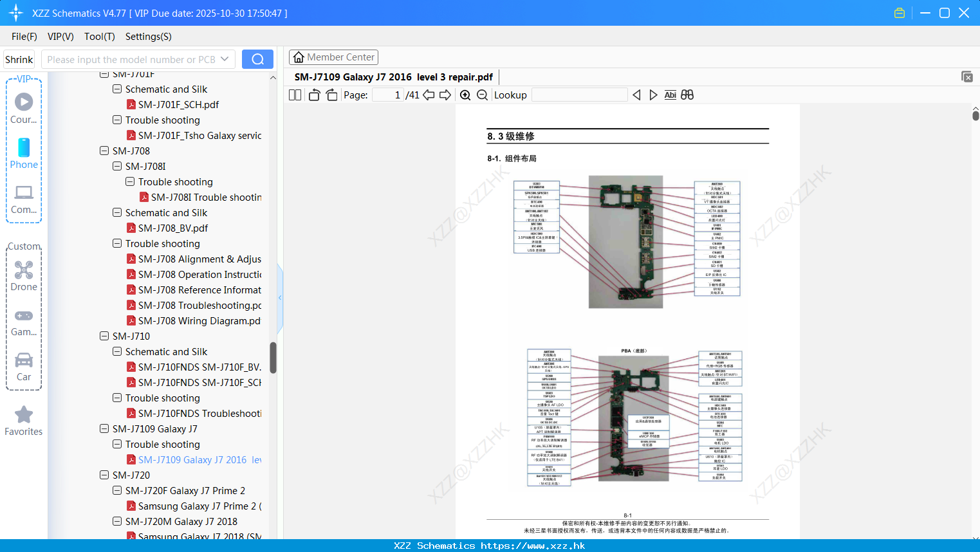Open SM-J708 Troubleshooting.pdf
The width and height of the screenshot is (980, 552).
199,305
